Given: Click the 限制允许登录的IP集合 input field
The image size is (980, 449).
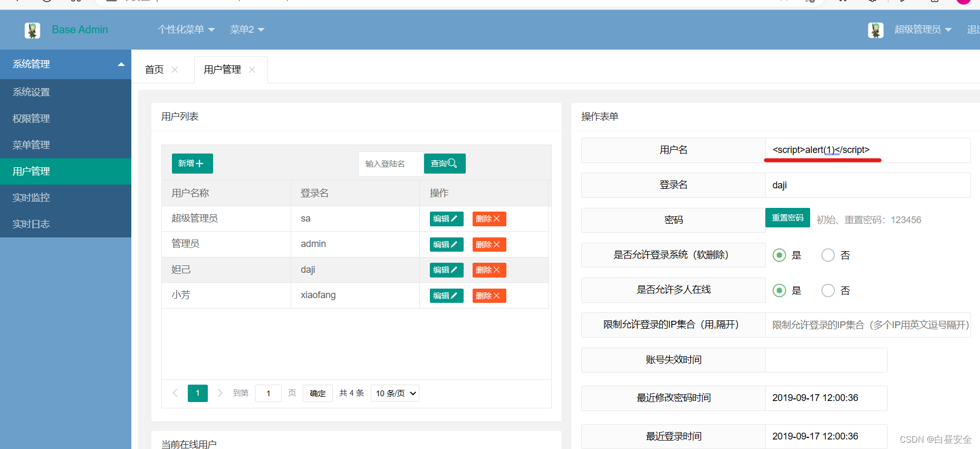Looking at the screenshot, I should coord(868,325).
